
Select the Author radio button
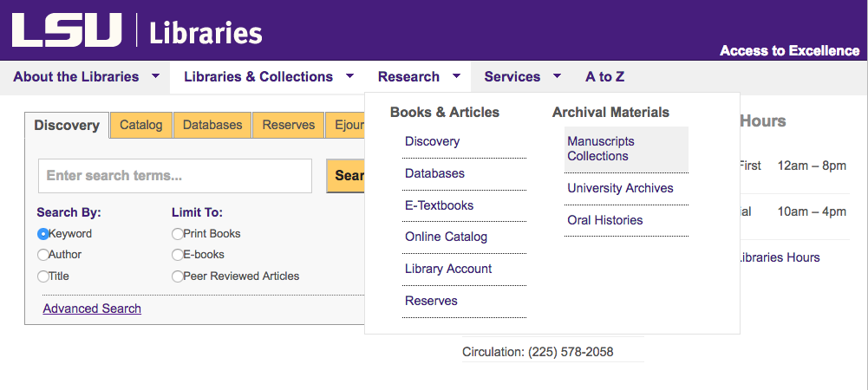[43, 255]
